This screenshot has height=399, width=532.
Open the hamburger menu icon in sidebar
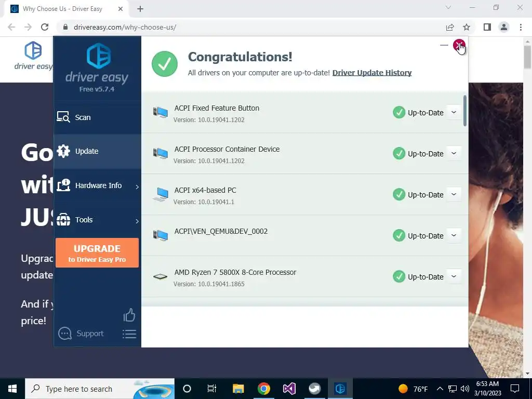(x=129, y=334)
